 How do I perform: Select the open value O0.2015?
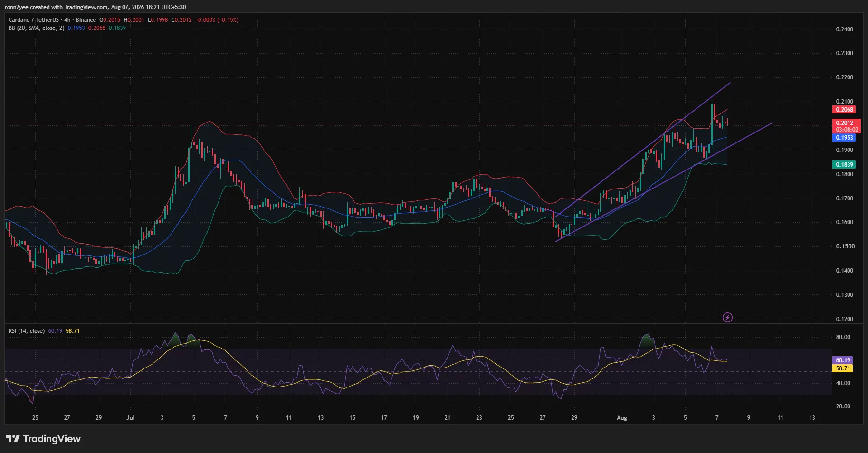[110, 20]
